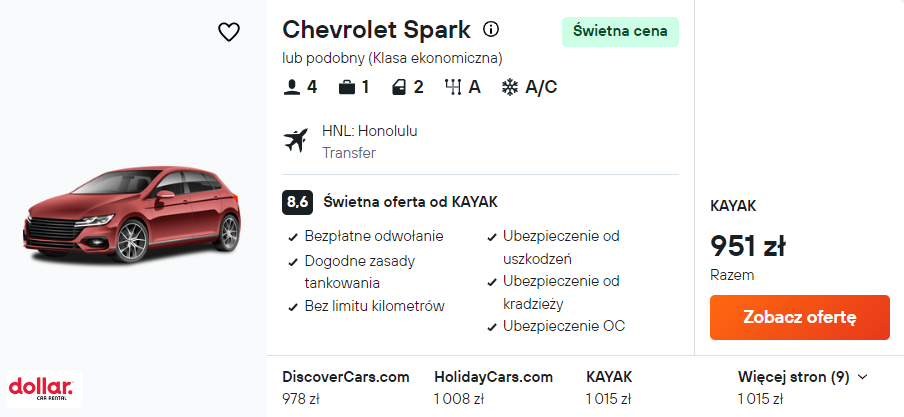The image size is (904, 417).
Task: Click the 951 zł total price
Action: coord(748,245)
